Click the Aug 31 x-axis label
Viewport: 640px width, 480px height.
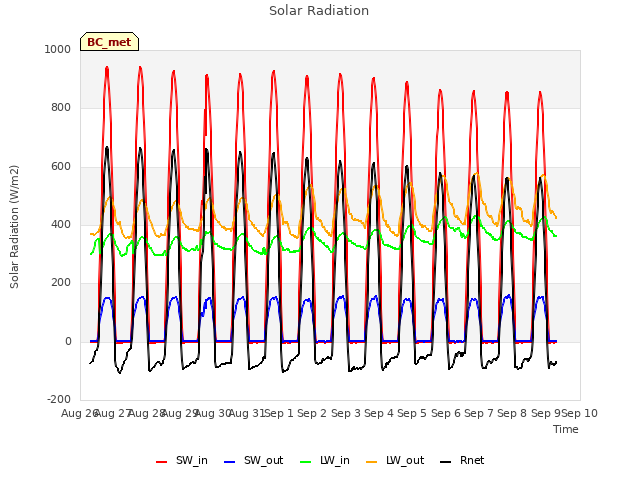pyautogui.click(x=247, y=413)
